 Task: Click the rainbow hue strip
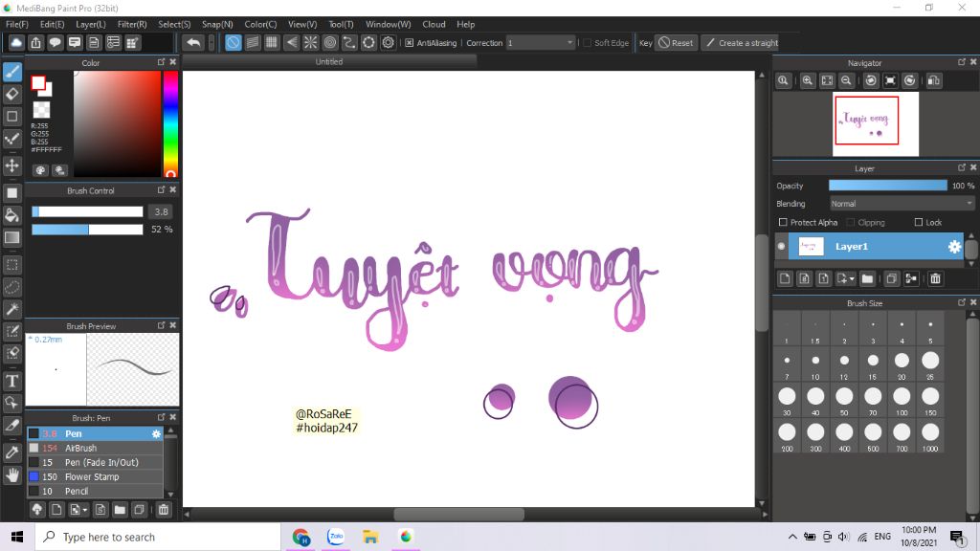170,123
